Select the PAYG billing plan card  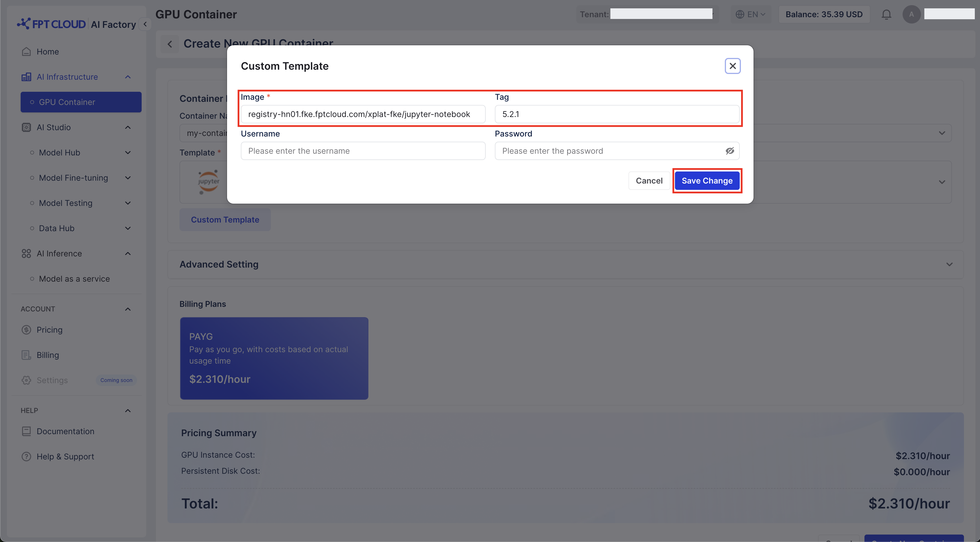click(x=274, y=358)
